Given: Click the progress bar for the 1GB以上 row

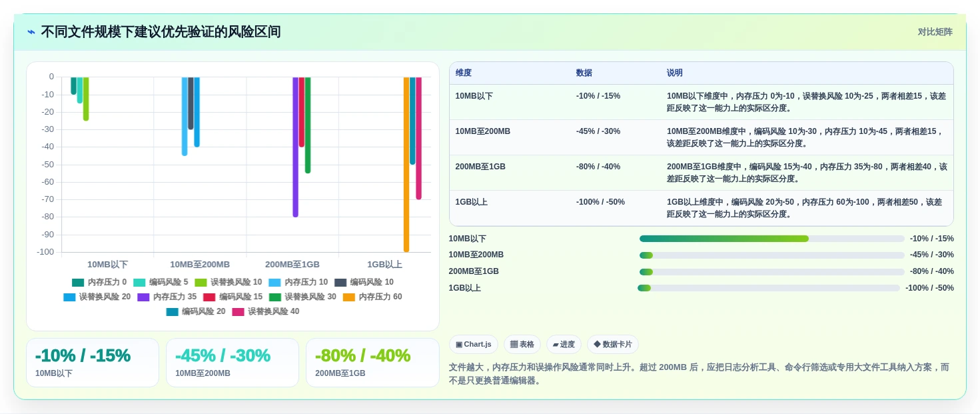Looking at the screenshot, I should click(x=768, y=288).
